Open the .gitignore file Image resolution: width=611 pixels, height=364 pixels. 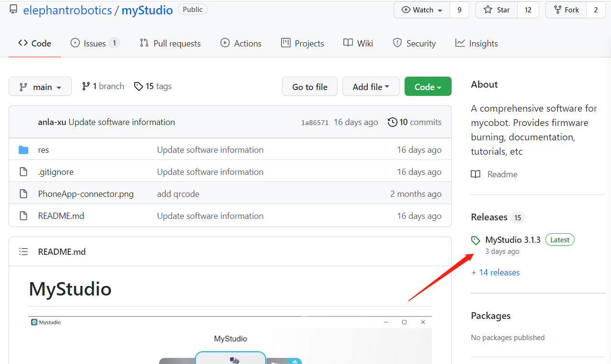(56, 172)
